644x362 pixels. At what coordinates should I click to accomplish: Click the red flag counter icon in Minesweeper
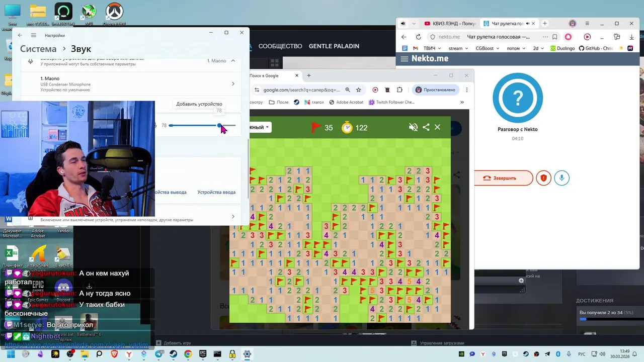[316, 127]
